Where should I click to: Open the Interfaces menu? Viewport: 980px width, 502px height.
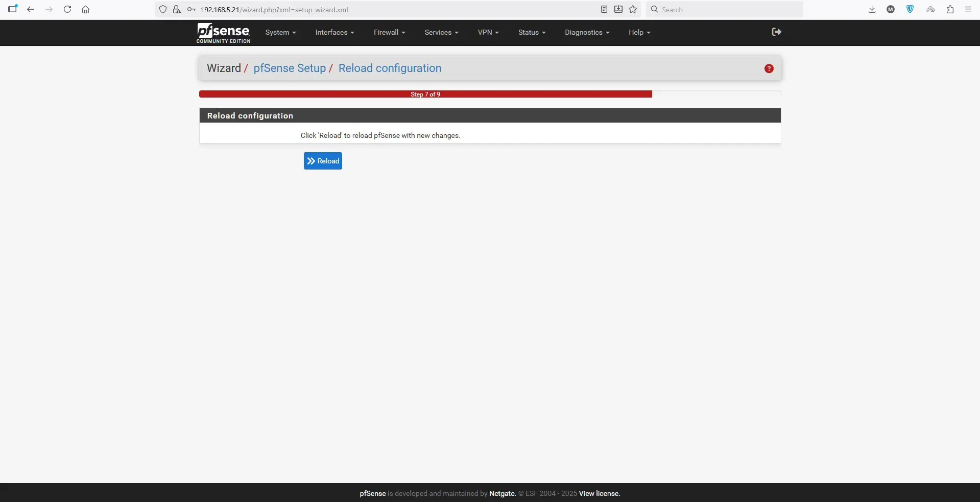pos(334,32)
